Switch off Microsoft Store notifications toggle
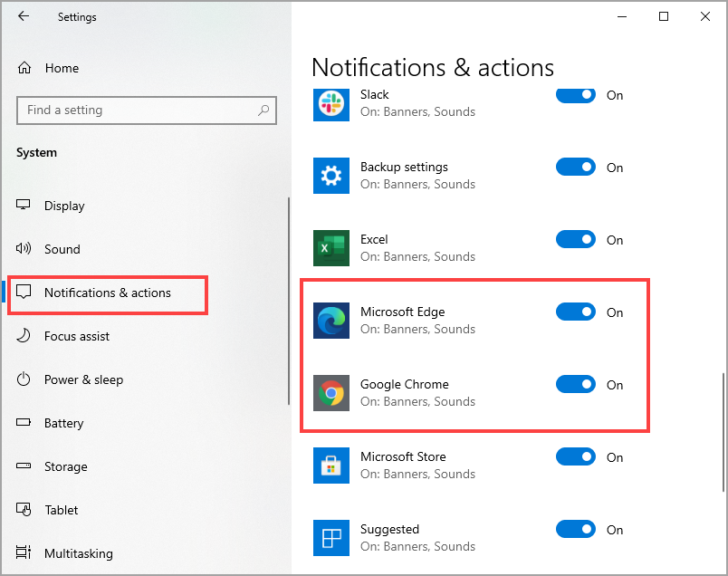The image size is (728, 576). pos(576,456)
